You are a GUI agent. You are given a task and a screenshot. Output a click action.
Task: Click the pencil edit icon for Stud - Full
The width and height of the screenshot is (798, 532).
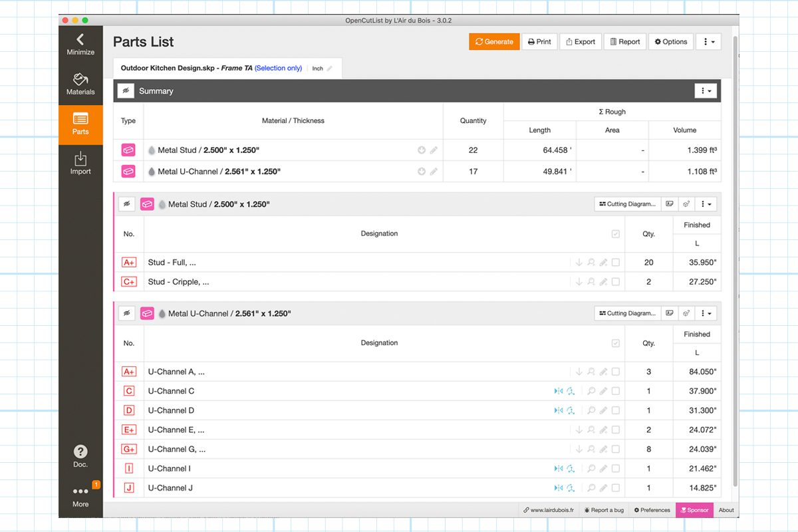[603, 263]
